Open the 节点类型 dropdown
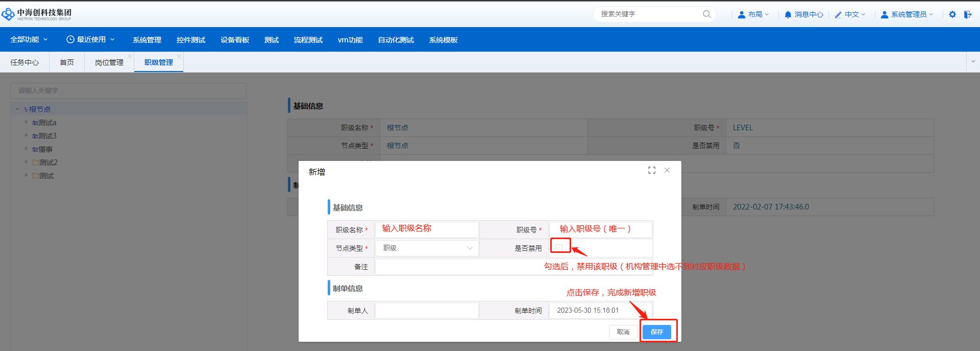This screenshot has height=351, width=980. click(x=427, y=248)
